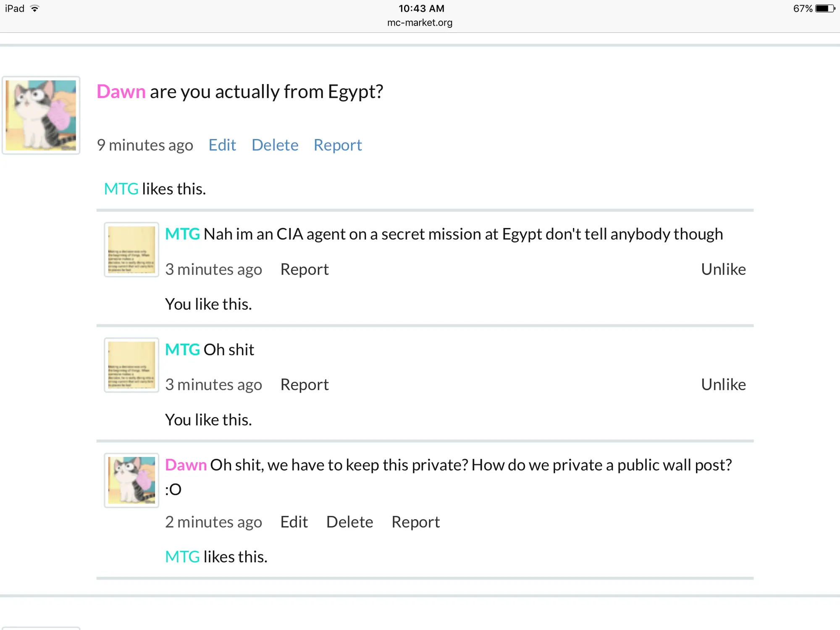Report MTG's "Oh shit" comment
This screenshot has width=840, height=630.
(x=304, y=385)
